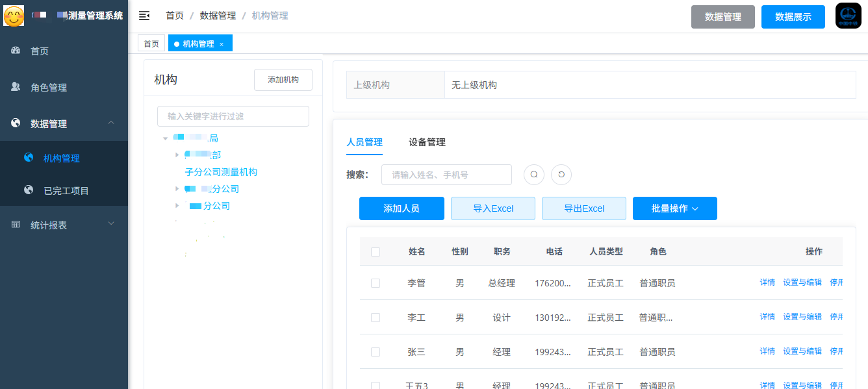Click the reset refresh circle button
868x389 pixels.
[561, 174]
